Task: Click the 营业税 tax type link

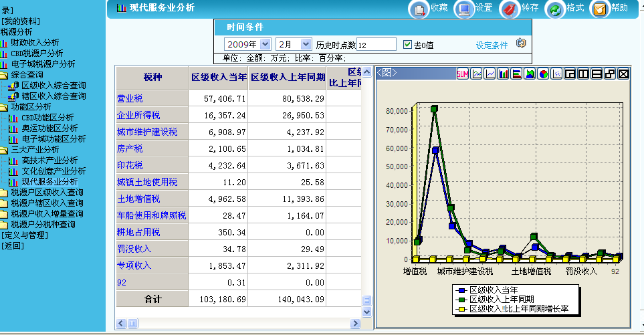Action: pos(130,98)
